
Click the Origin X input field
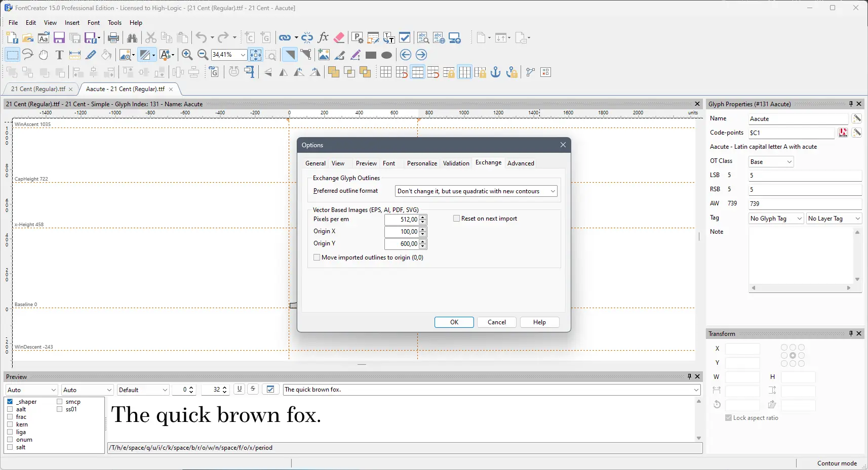tap(402, 232)
